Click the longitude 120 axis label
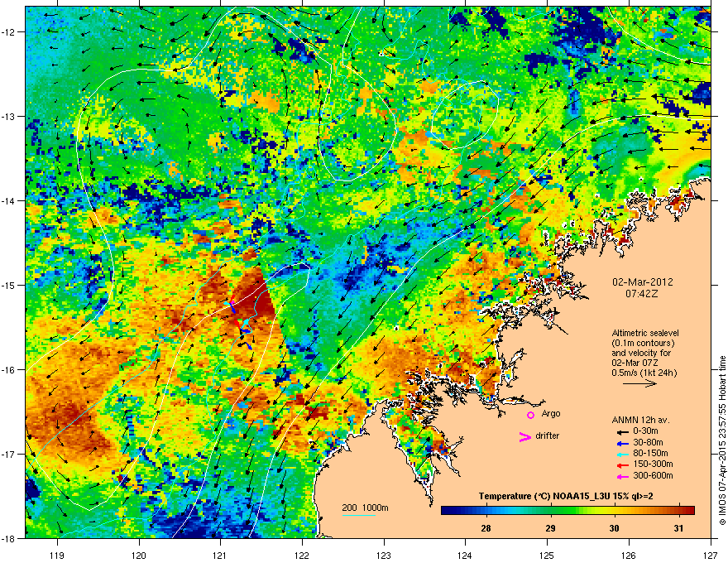The width and height of the screenshot is (728, 563). click(x=139, y=555)
